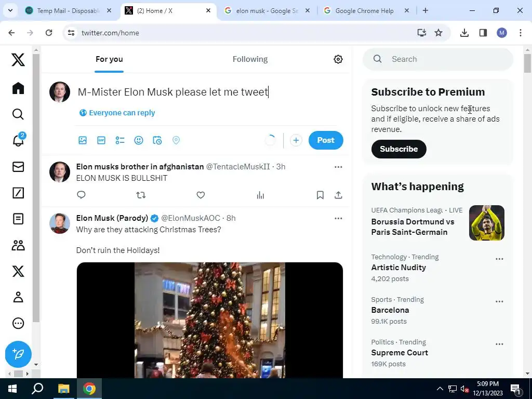Open Chrome downloads icon
This screenshot has height=399, width=532.
[x=464, y=33]
